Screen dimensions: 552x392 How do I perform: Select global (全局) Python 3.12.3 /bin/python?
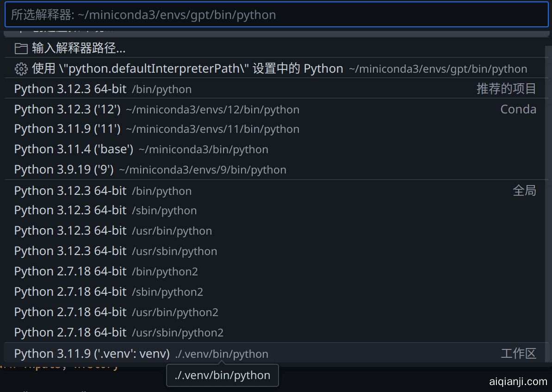point(103,191)
